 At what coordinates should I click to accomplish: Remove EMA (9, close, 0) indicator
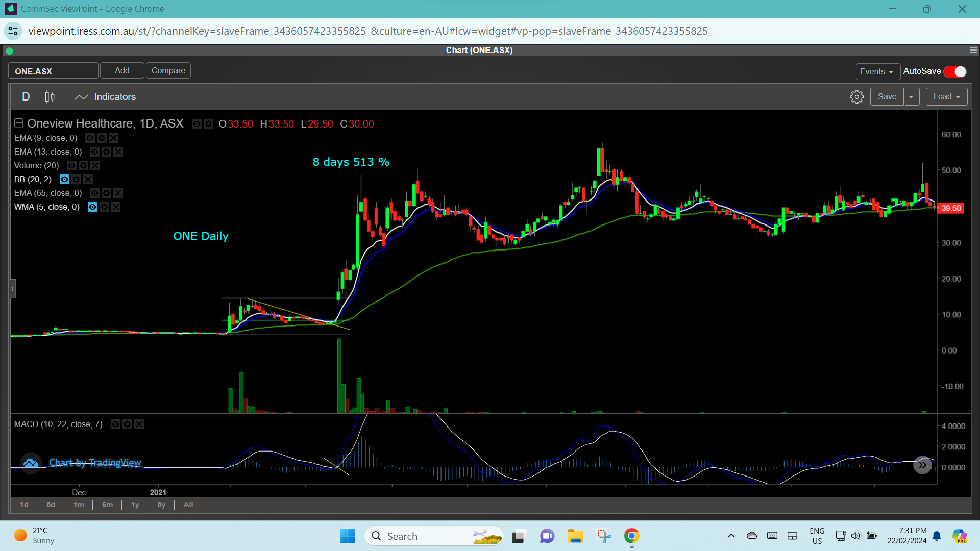(x=113, y=138)
